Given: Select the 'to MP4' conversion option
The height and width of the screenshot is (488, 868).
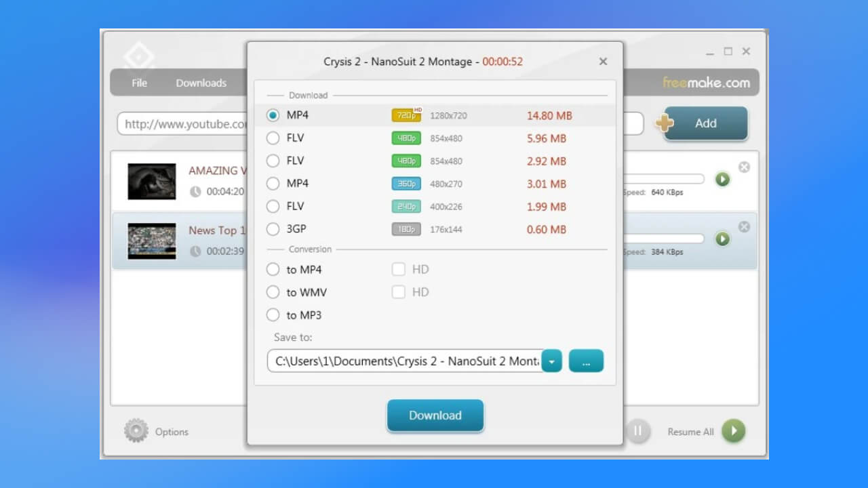Looking at the screenshot, I should point(273,270).
